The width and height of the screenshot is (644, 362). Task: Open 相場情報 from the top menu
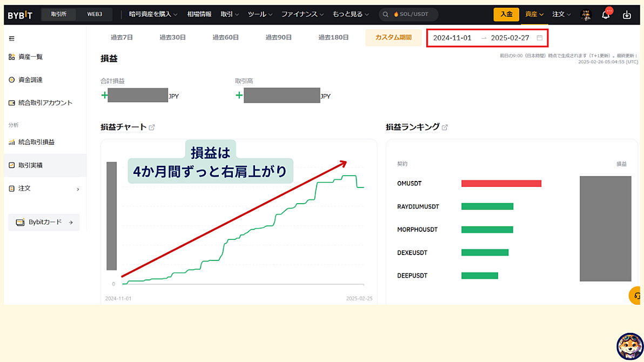point(199,15)
